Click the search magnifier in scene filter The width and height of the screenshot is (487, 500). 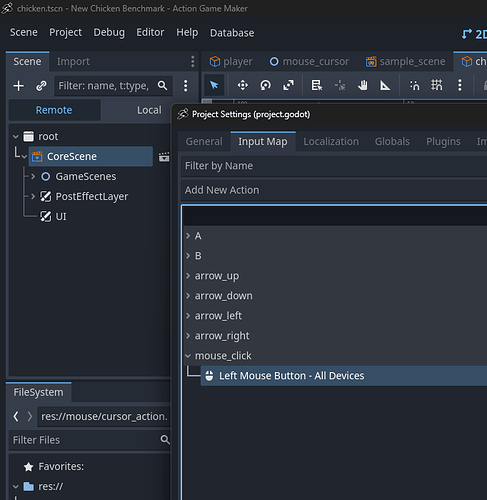click(x=162, y=86)
